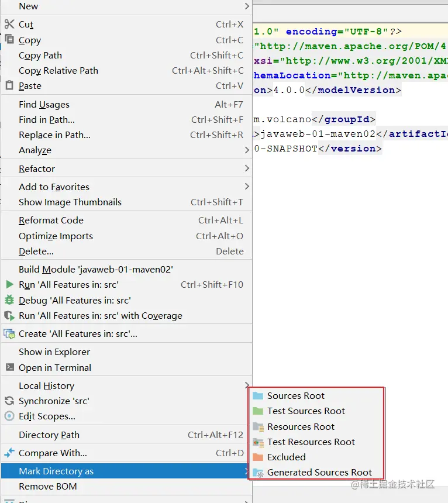The width and height of the screenshot is (448, 503).
Task: Open Replace in Path...
Action: coord(127,135)
